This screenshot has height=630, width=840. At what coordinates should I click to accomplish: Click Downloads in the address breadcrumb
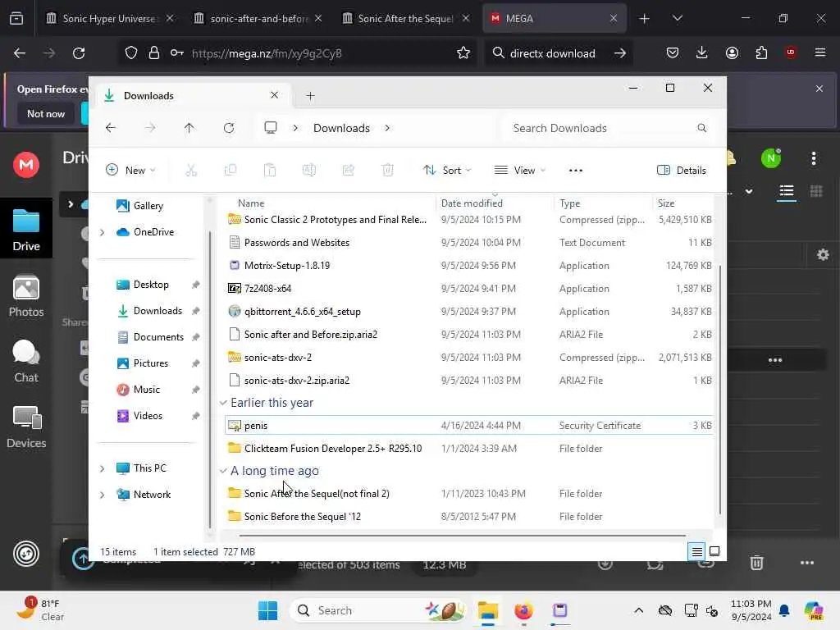tap(341, 128)
